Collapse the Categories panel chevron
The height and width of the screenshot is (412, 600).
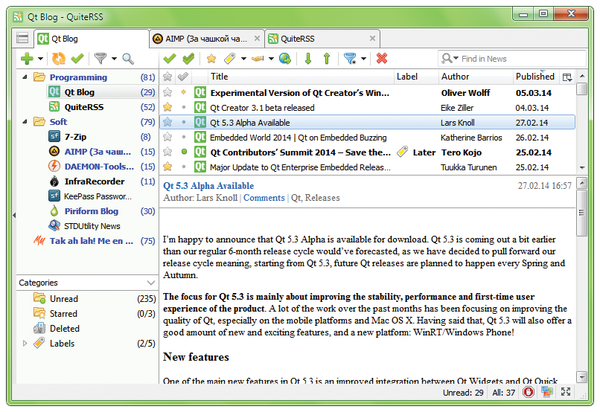click(151, 283)
